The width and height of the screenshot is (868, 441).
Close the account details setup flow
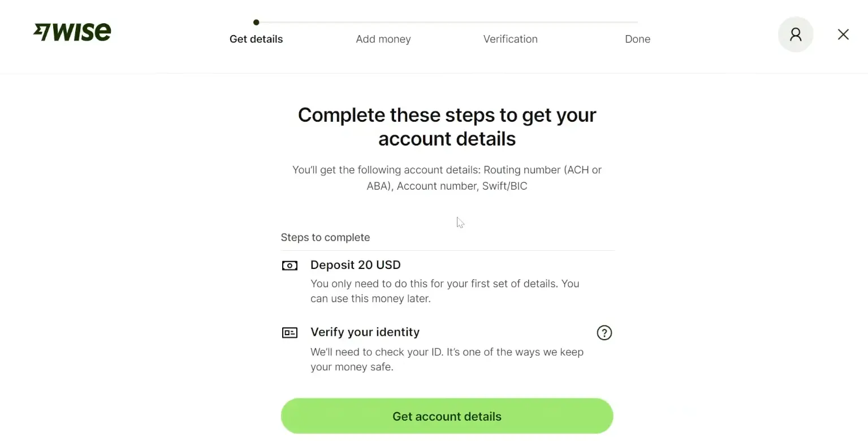[843, 35]
